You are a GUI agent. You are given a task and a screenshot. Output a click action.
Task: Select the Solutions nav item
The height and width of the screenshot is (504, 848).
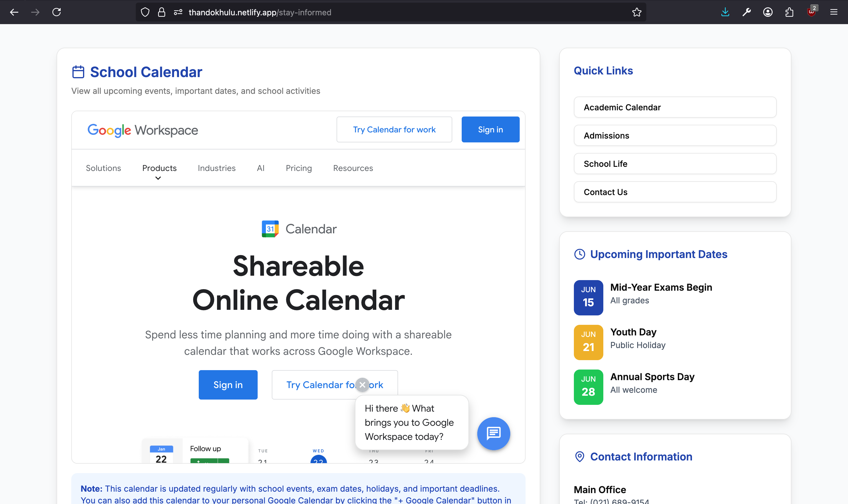[x=103, y=168]
